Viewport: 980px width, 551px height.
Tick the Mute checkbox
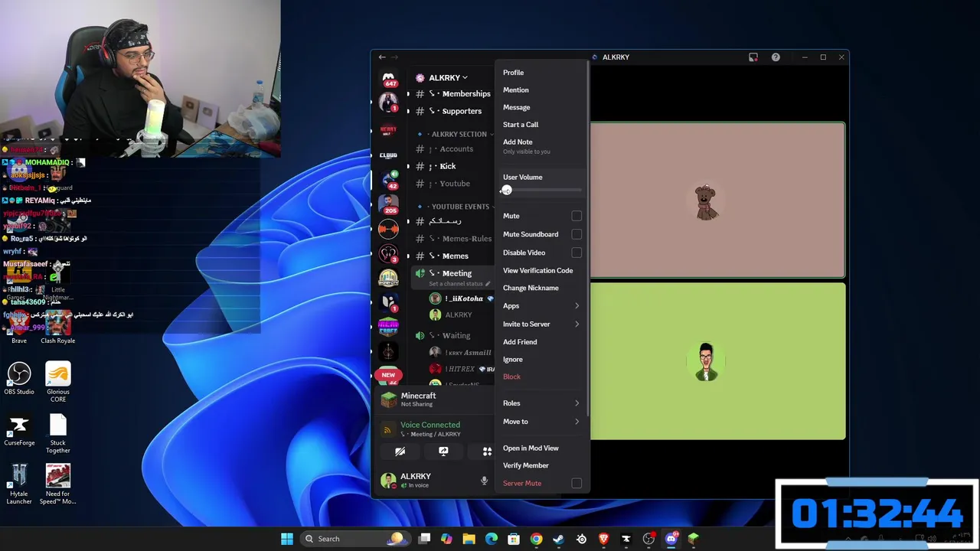point(577,216)
